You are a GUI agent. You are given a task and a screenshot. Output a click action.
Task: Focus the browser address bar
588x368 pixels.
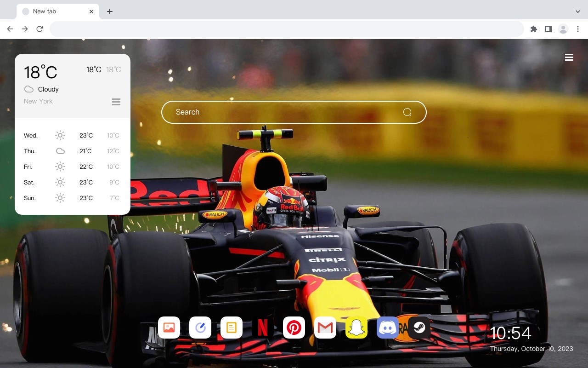click(287, 29)
